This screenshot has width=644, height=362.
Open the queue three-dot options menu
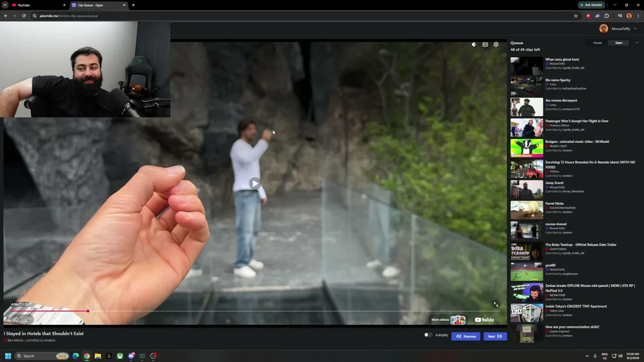tap(637, 43)
